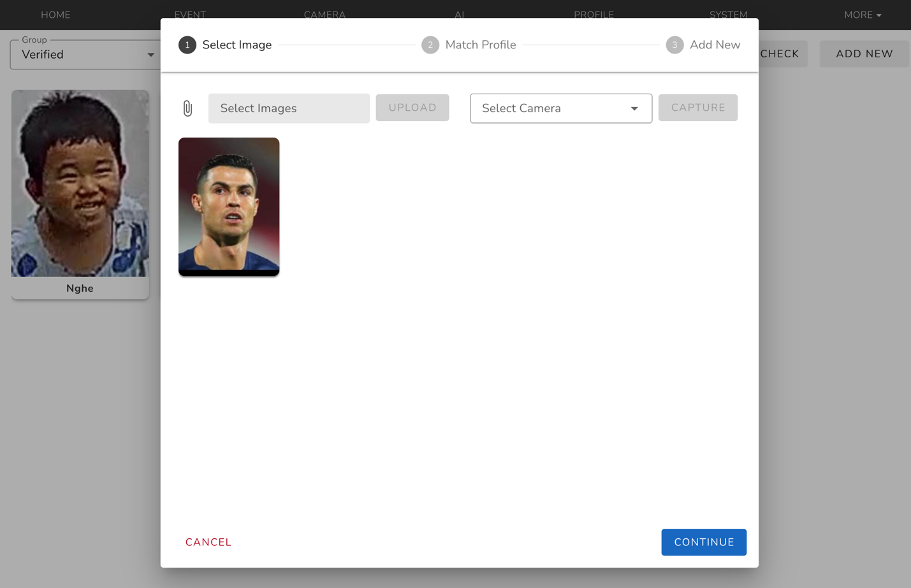Viewport: 911px width, 588px height.
Task: Click the CONTINUE button
Action: 703,542
